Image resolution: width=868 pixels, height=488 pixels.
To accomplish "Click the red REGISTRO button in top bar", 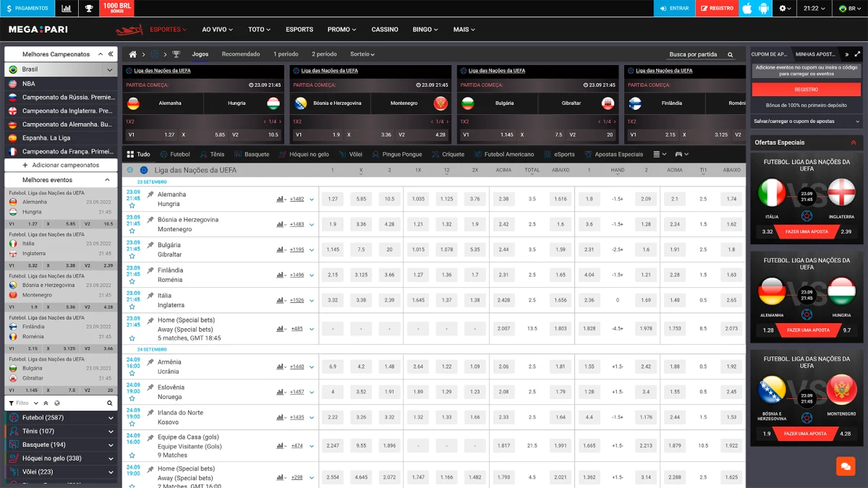I will tap(717, 8).
